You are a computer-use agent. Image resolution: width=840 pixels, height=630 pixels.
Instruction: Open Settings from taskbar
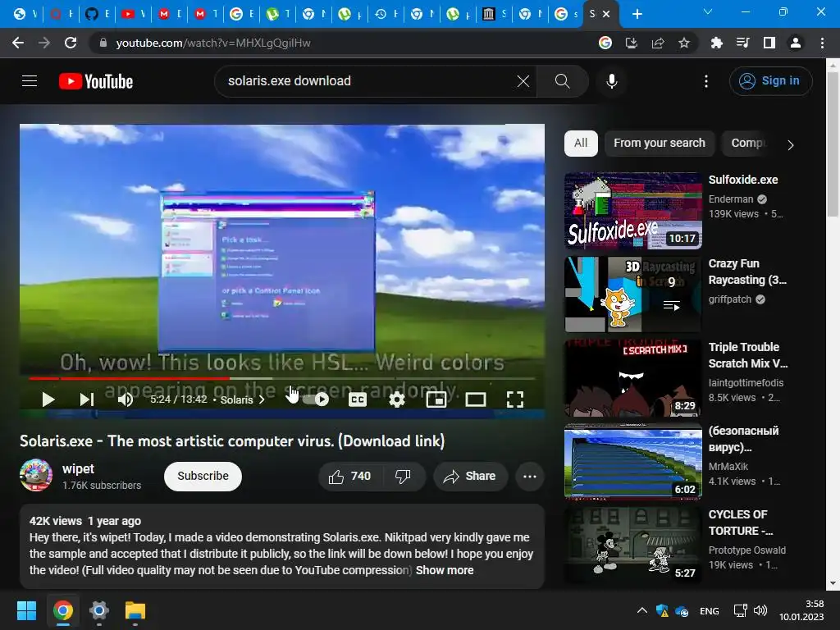point(98,610)
